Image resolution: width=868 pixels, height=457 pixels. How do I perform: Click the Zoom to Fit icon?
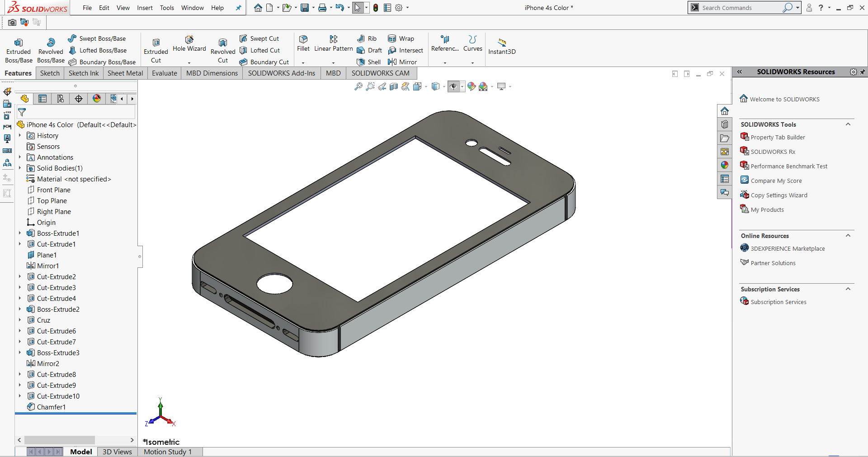358,86
